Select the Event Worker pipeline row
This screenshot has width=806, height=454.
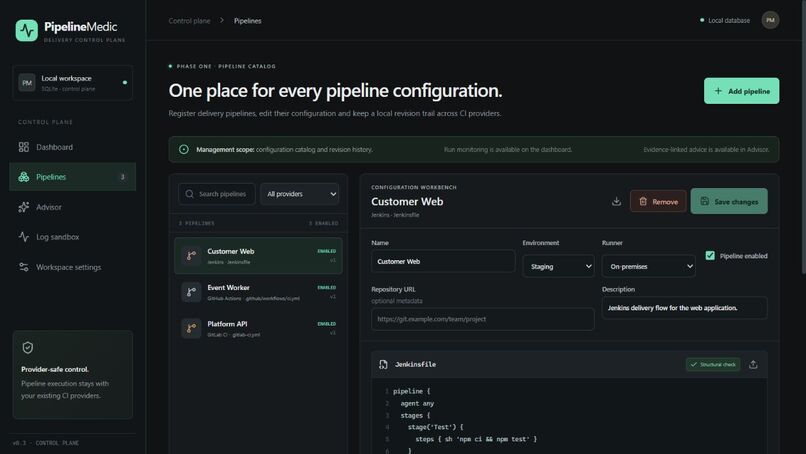[x=259, y=292]
